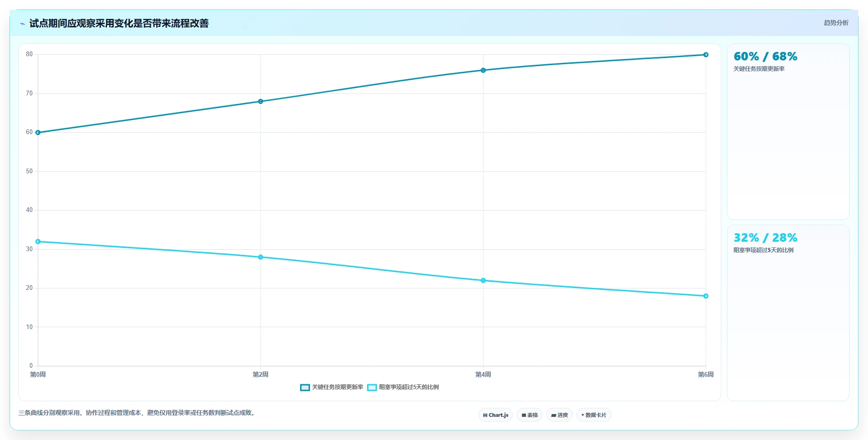Click the 第4周 x-axis label
Image resolution: width=868 pixels, height=440 pixels.
click(483, 374)
